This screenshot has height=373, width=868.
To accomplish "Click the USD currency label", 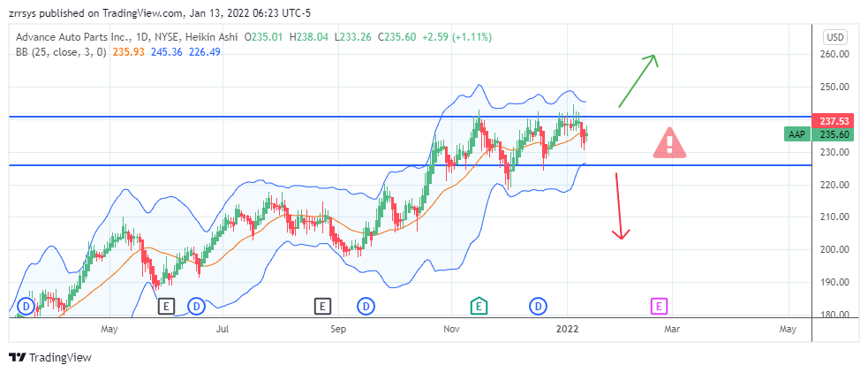I will pos(835,37).
